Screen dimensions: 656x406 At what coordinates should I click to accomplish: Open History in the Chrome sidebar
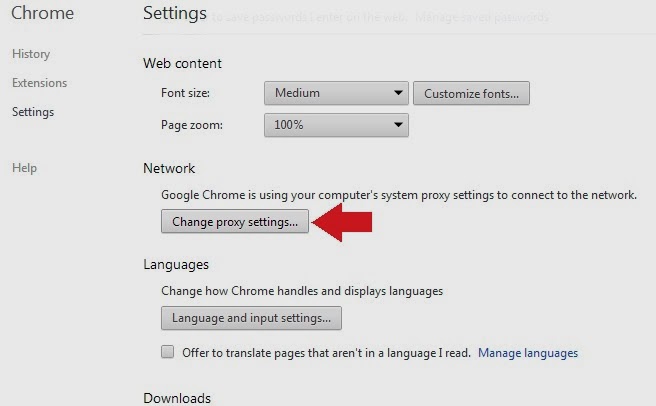coord(31,54)
